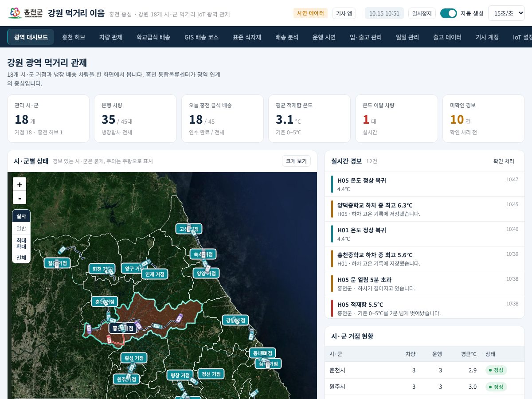Click the red truck icon in the 홍천 region
Screen dimensions: 532x399
tap(109, 339)
